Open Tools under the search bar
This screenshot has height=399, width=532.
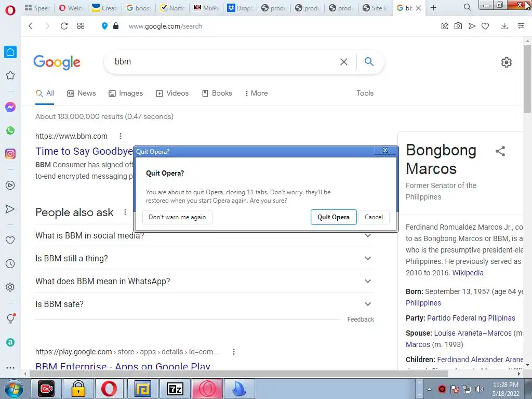(365, 93)
